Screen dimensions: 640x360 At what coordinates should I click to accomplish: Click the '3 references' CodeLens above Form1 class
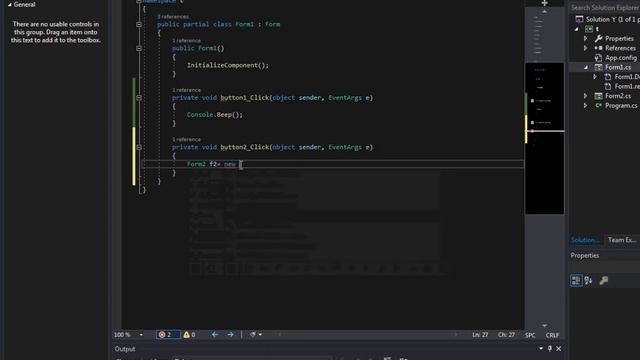coord(173,17)
